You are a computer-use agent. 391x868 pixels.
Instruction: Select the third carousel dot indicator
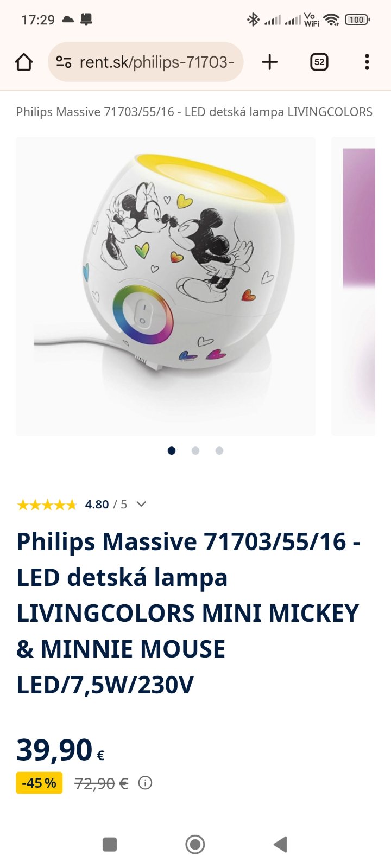click(219, 450)
